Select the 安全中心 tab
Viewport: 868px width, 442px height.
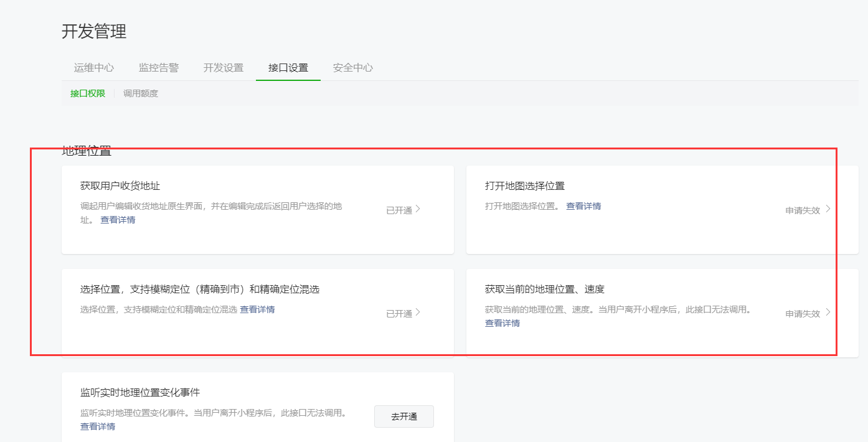[352, 68]
